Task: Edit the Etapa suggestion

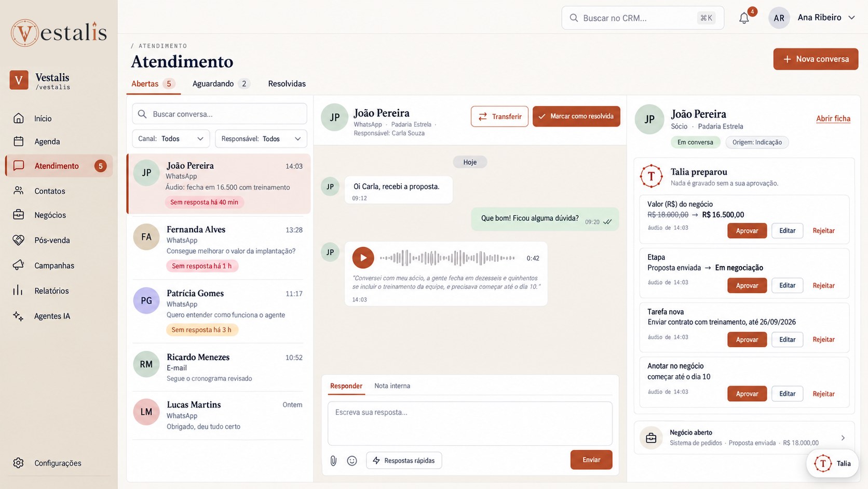Action: click(x=787, y=285)
